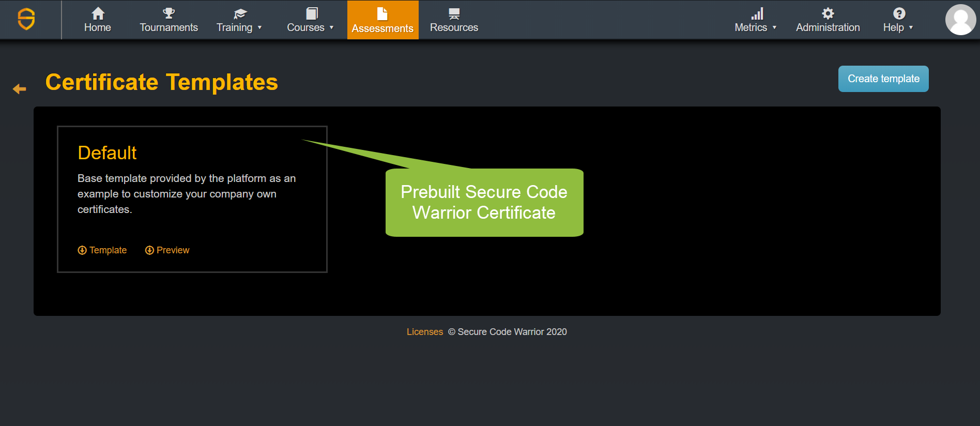Click the Home house icon

(98, 13)
